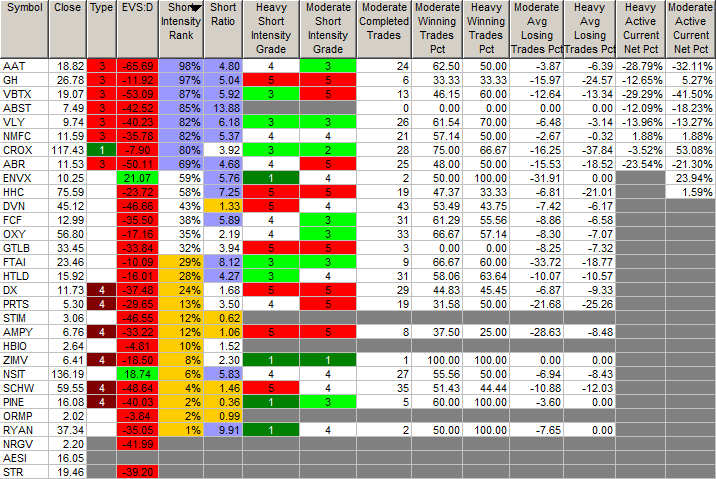This screenshot has height=479, width=716.
Task: Click Heavy Winning Trades Pct header
Action: click(486, 29)
